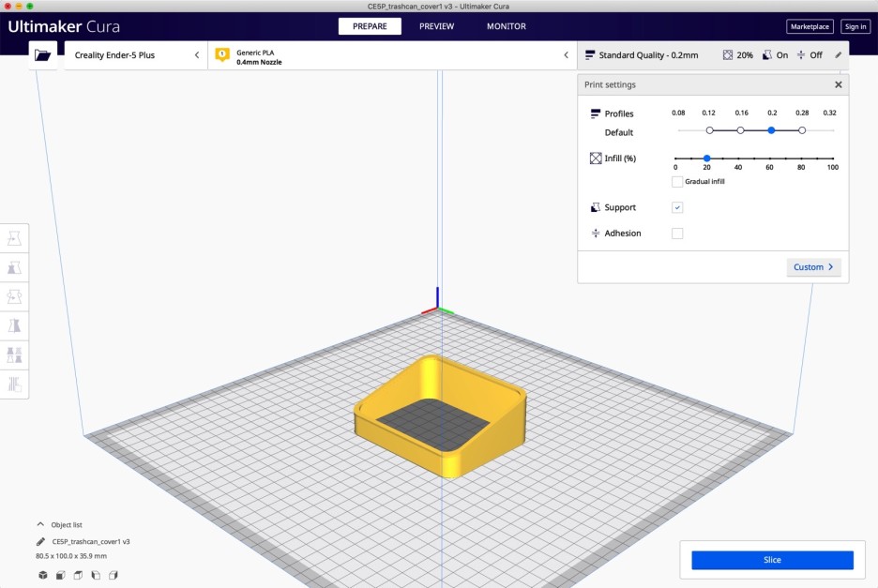Select 0.16 profile radio point
The height and width of the screenshot is (588, 878).
pos(740,130)
